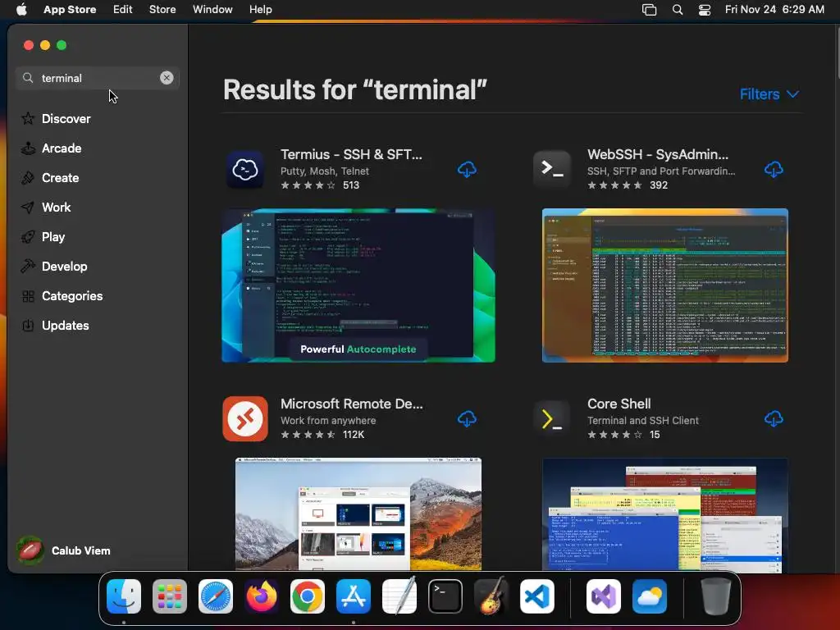
Task: View the Microsoft Remote Desktop screenshot preview
Action: pyautogui.click(x=358, y=514)
